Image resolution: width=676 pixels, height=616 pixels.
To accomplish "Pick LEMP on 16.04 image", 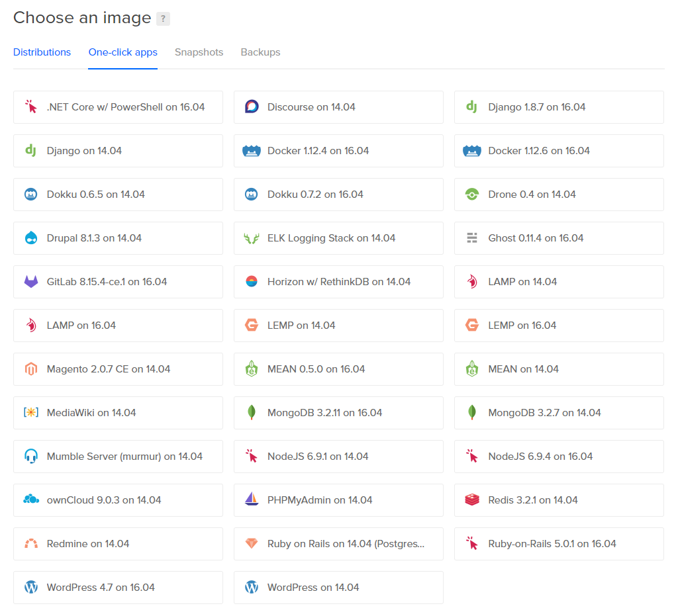I will (x=559, y=326).
